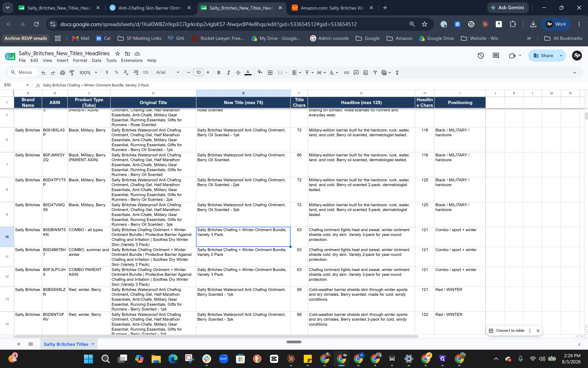Open the zoom level dropdown at 100%

[x=88, y=72]
